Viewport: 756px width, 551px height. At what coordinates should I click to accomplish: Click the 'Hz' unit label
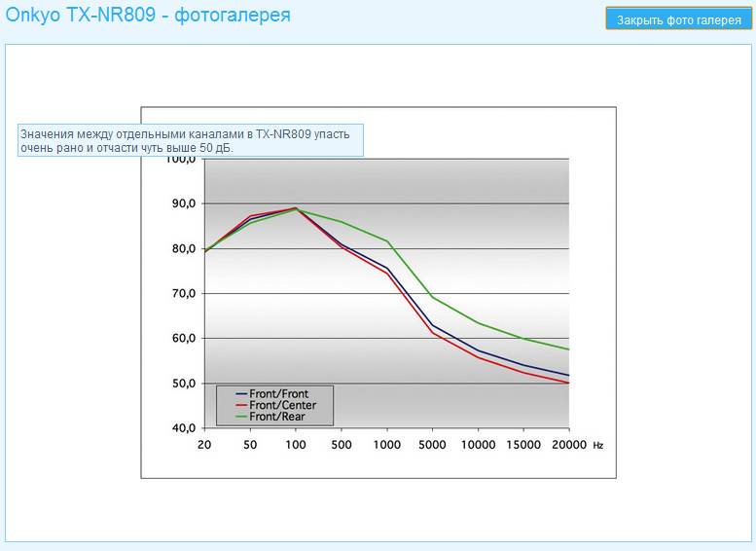(x=598, y=445)
